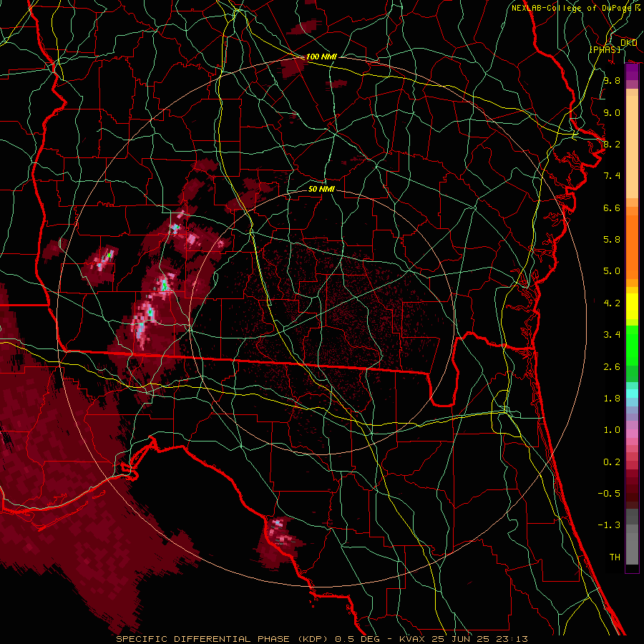Screen dimensions: 644x644
Task: Click the Specific Differential Phase caption text
Action: (322, 639)
